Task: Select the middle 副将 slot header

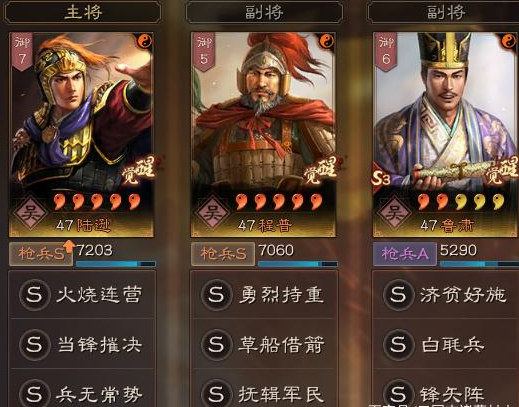Action: pos(264,12)
